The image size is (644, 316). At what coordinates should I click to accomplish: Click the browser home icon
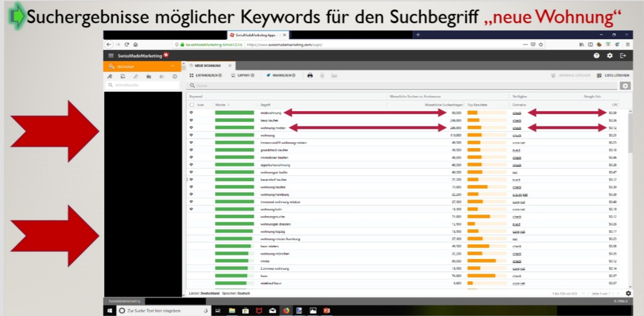click(135, 44)
